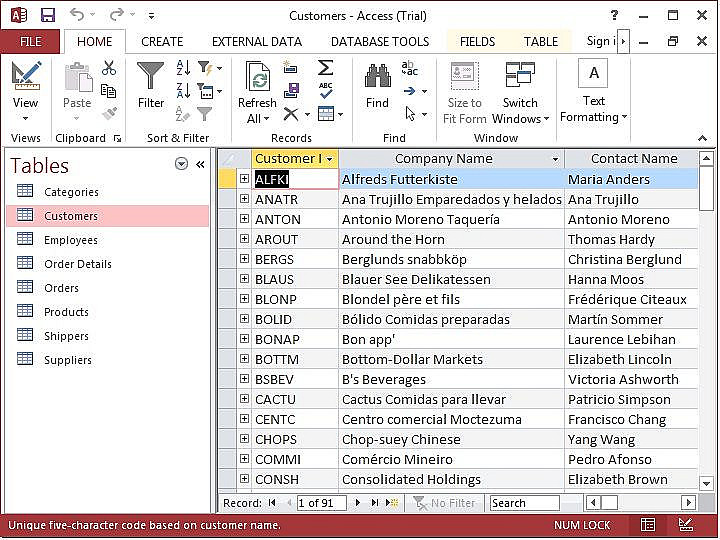Click the record Search box
This screenshot has width=720, height=540.
click(523, 503)
